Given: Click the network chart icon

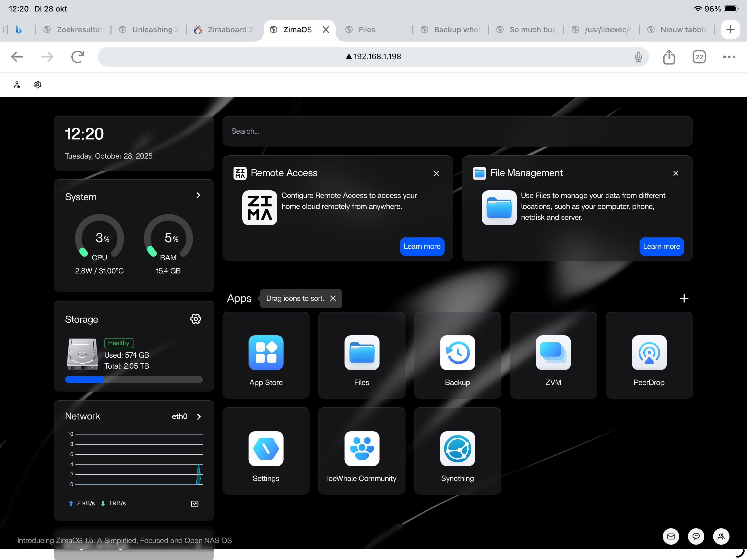Looking at the screenshot, I should click(194, 504).
